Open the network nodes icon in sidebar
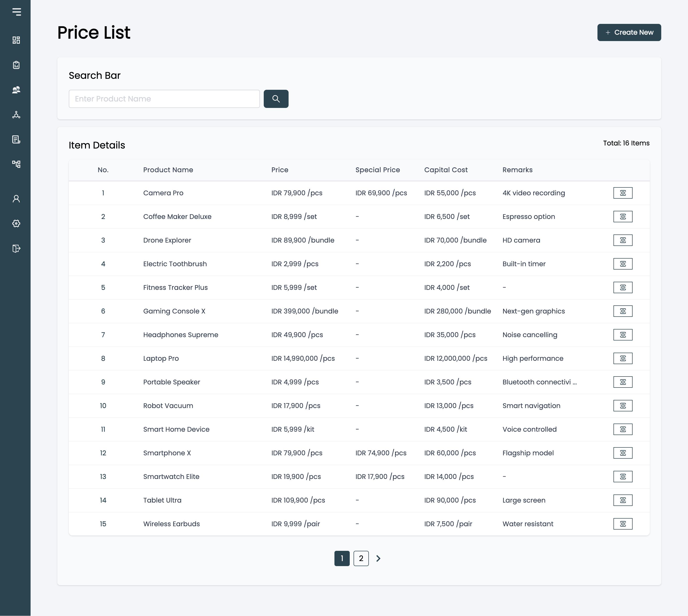Screen dimensions: 688x616 point(16,115)
